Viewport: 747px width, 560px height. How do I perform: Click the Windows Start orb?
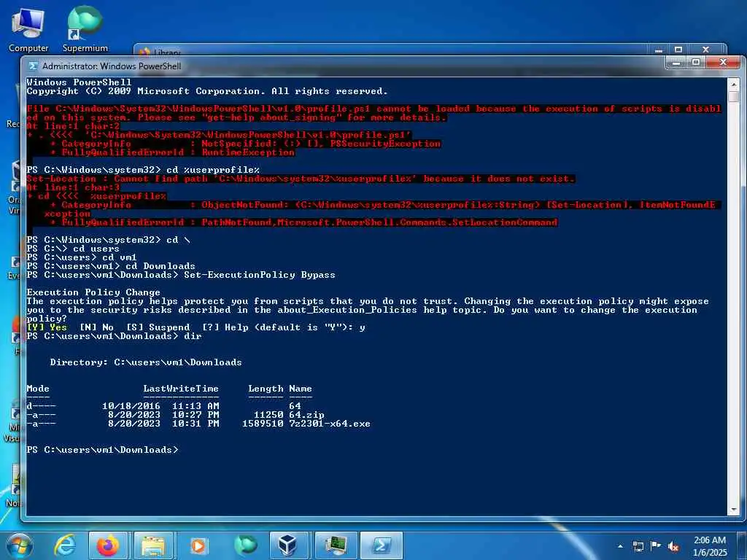[20, 545]
